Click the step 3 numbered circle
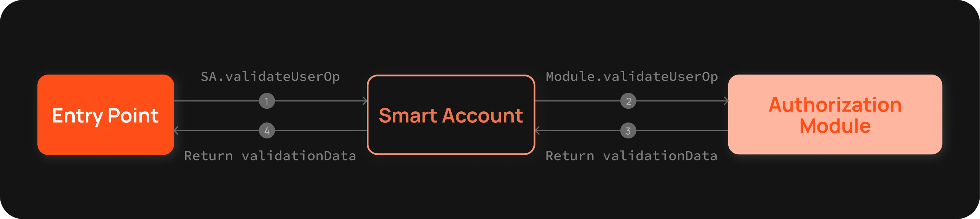 pyautogui.click(x=628, y=131)
